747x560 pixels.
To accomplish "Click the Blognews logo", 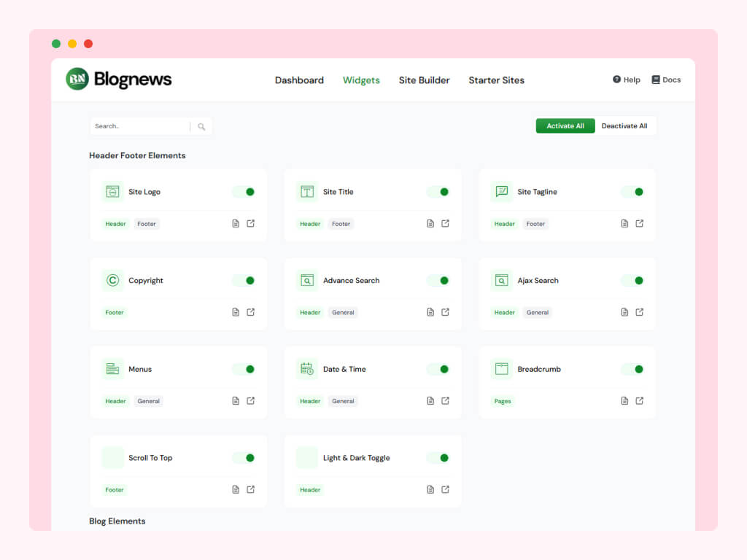I will (117, 79).
